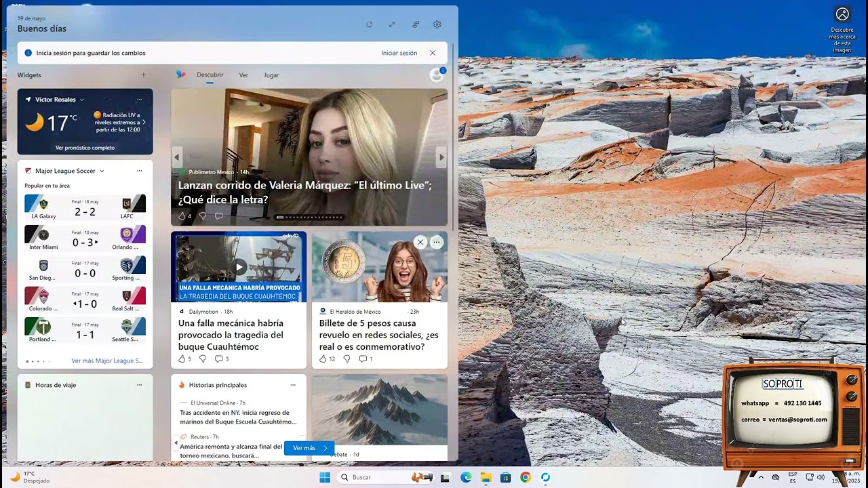Image resolution: width=868 pixels, height=488 pixels.
Task: Open Horas de viaje widget options
Action: pyautogui.click(x=139, y=385)
